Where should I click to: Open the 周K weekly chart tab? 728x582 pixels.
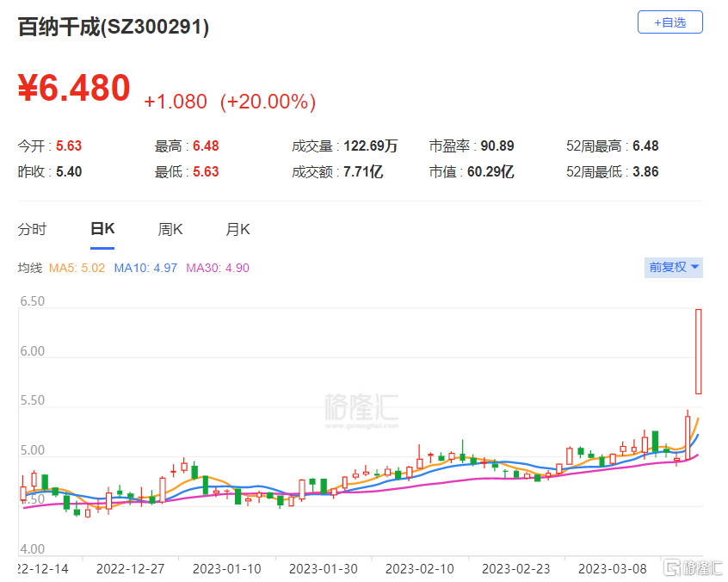(x=170, y=230)
